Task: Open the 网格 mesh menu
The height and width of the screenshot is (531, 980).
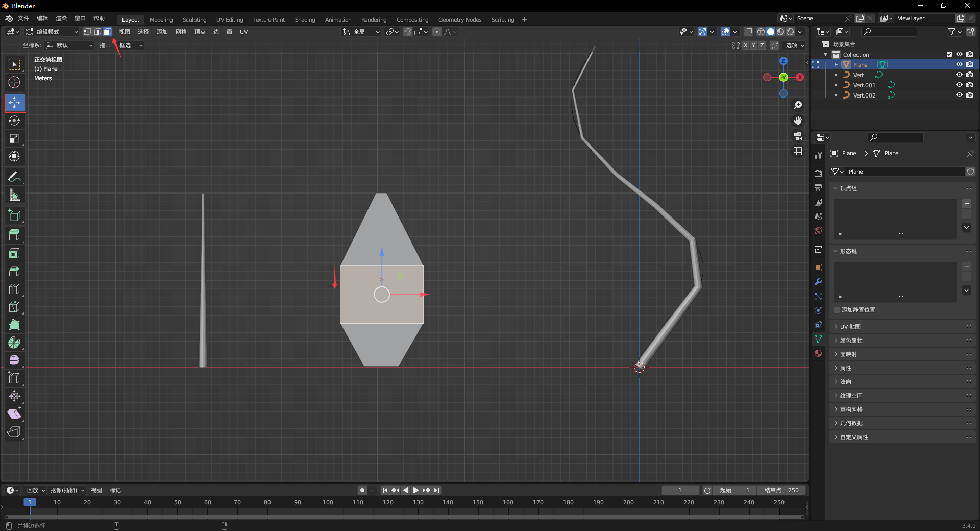Action: pos(181,32)
